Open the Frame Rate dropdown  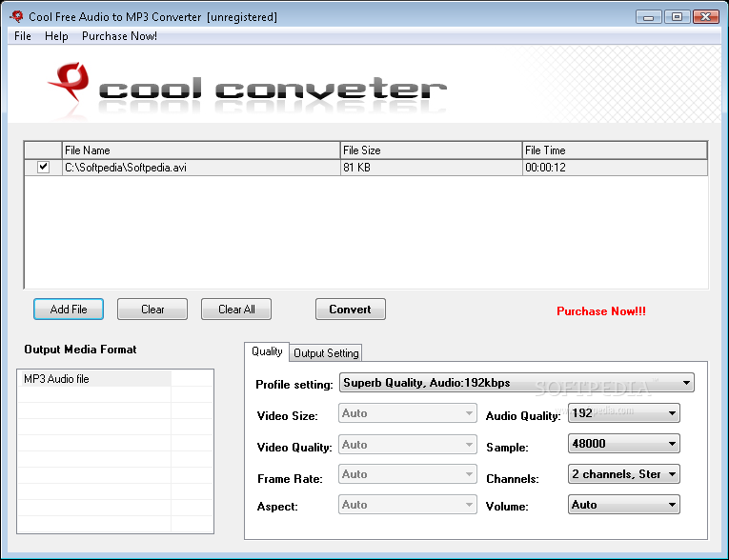coord(408,474)
